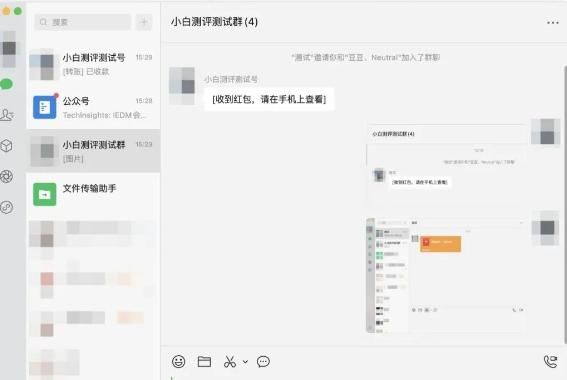
Task: Open the second screenshot with orange packet
Action: pyautogui.click(x=446, y=276)
